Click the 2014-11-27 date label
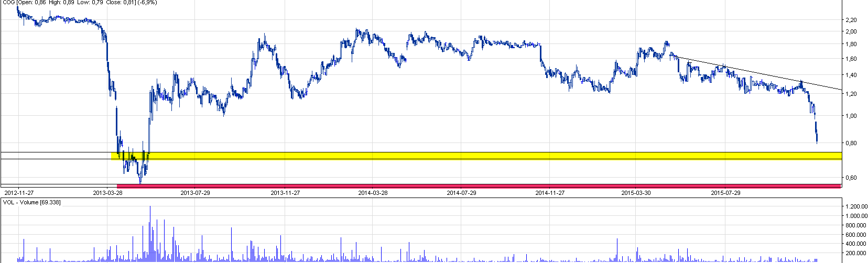 pos(550,193)
